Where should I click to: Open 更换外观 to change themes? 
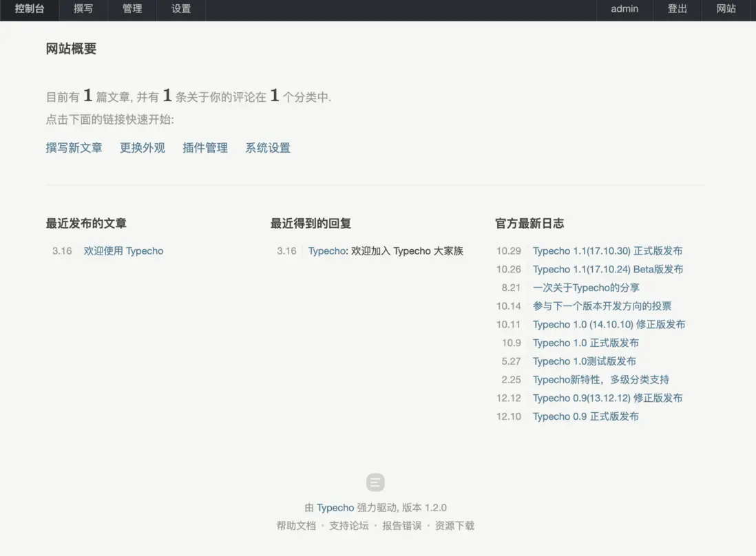pos(142,147)
